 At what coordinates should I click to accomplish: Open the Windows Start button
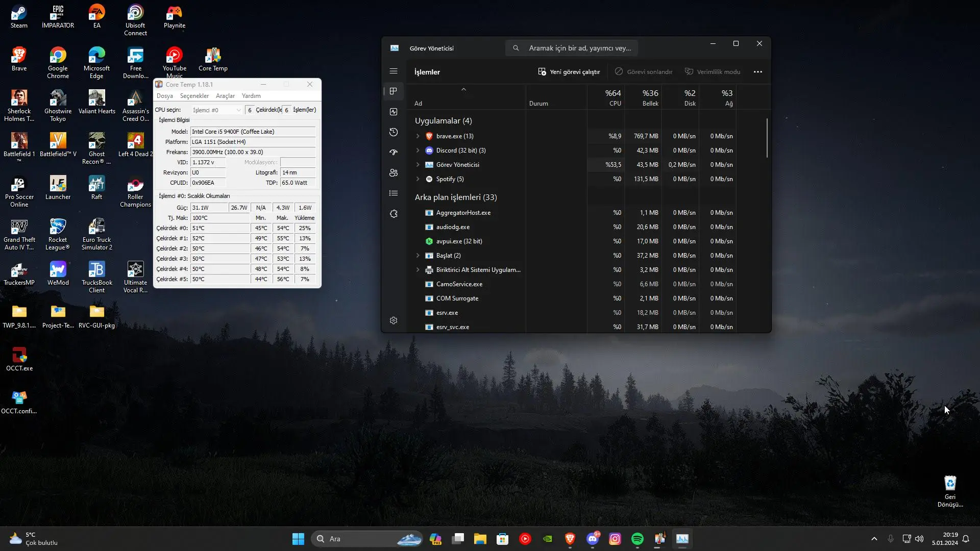[x=298, y=539]
